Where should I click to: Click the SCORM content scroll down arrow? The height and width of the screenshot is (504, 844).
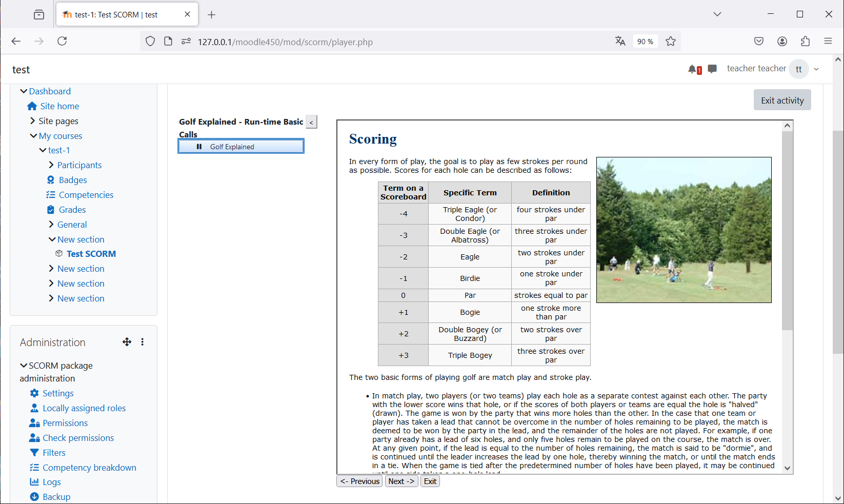787,468
